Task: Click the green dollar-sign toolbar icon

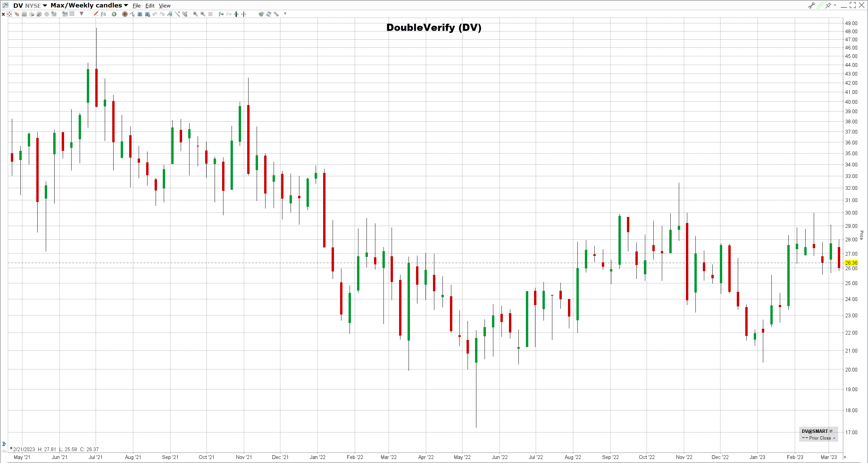Action: click(x=114, y=14)
